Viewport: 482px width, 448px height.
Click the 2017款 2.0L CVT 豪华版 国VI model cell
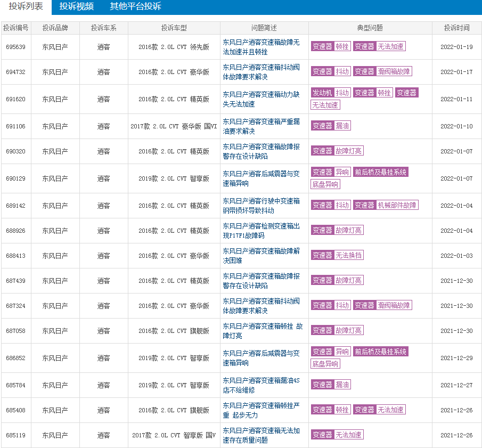tap(174, 126)
